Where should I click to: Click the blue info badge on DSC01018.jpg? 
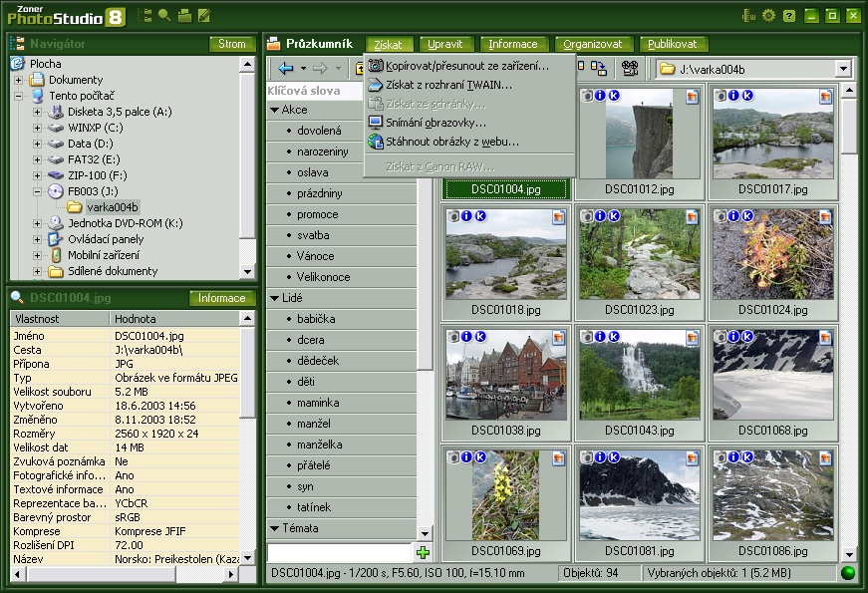point(466,216)
